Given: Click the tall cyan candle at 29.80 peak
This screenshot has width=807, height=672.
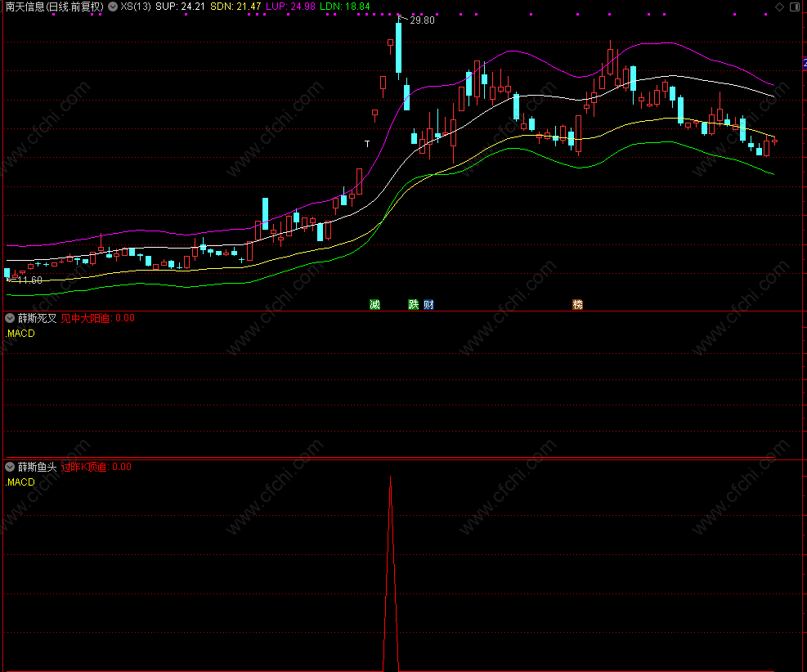Looking at the screenshot, I should click(398, 48).
